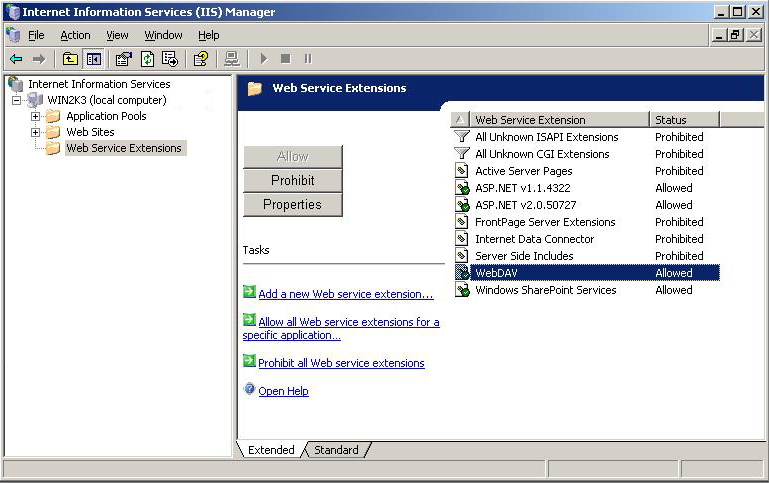Select Web Sites tree label

[x=90, y=132]
